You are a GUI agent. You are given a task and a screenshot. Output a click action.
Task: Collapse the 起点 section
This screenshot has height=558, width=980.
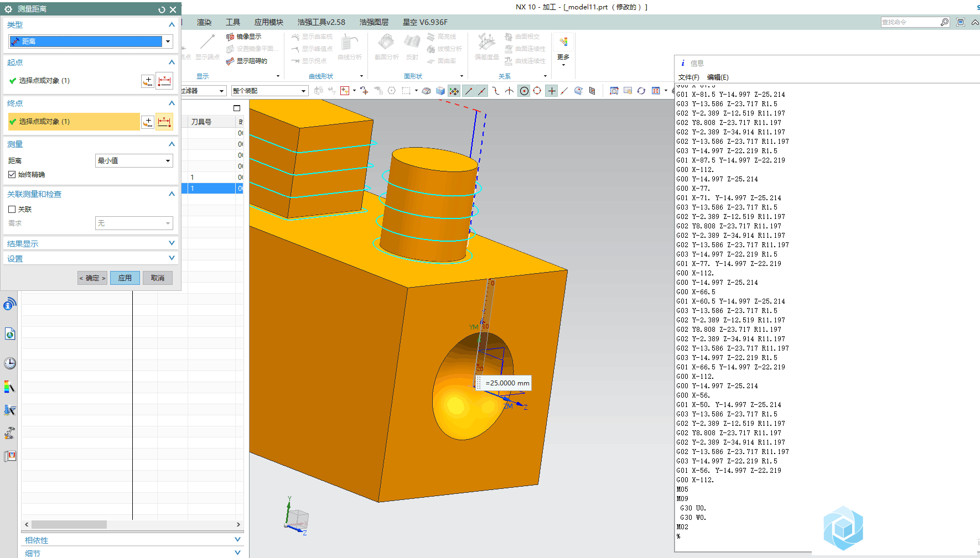pyautogui.click(x=172, y=62)
